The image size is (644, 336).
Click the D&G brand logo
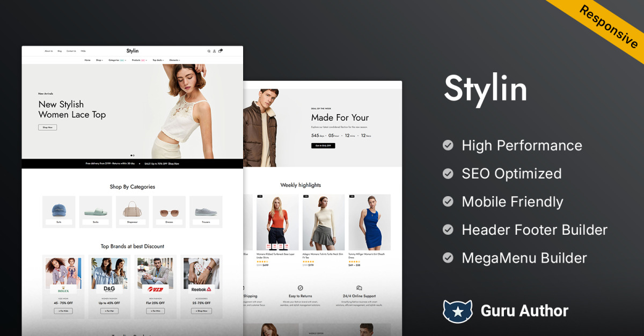tap(109, 288)
